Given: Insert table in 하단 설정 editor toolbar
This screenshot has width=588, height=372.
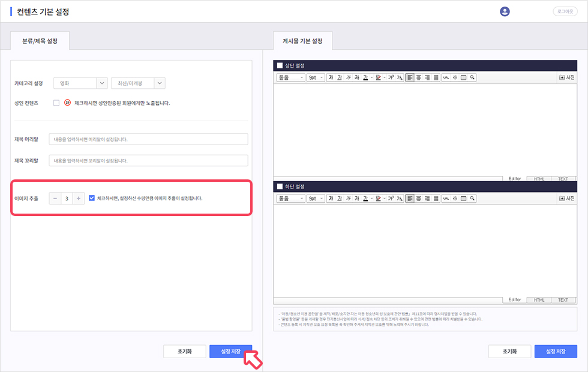Looking at the screenshot, I should click(x=464, y=198).
